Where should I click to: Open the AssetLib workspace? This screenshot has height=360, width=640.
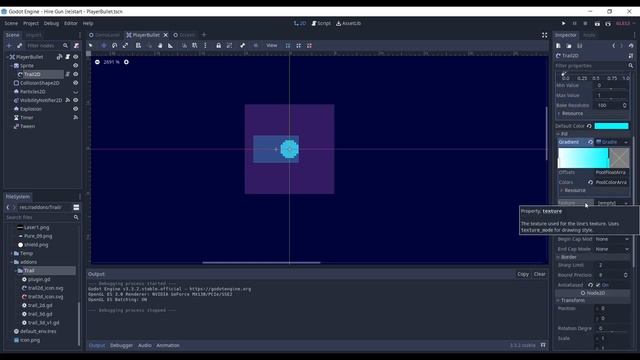[x=349, y=24]
